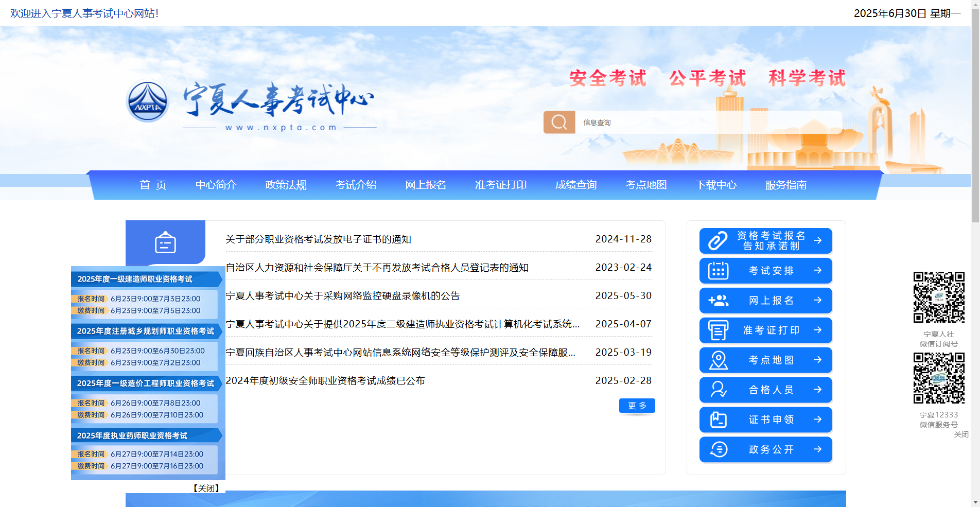The image size is (980, 507).
Task: Open the 政策法规 menu item
Action: coord(285,185)
